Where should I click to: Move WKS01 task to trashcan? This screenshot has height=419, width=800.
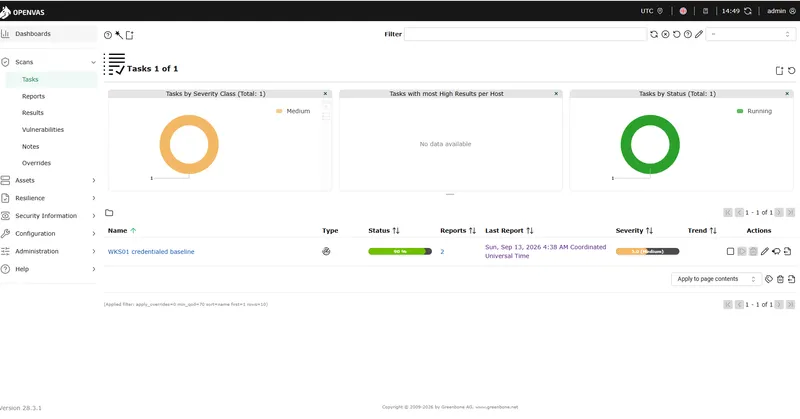point(753,251)
